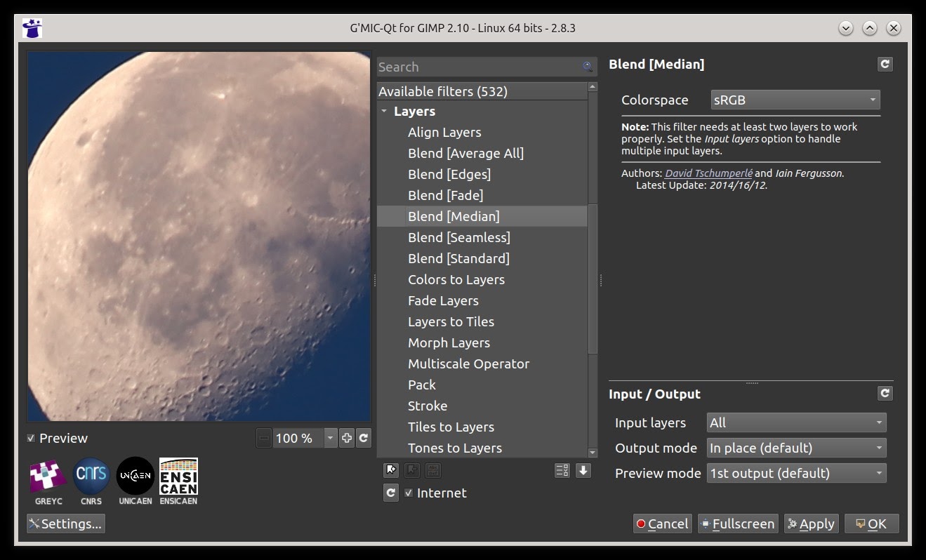The height and width of the screenshot is (560, 926).
Task: Reset Input / Output settings with the reload icon
Action: pos(885,394)
